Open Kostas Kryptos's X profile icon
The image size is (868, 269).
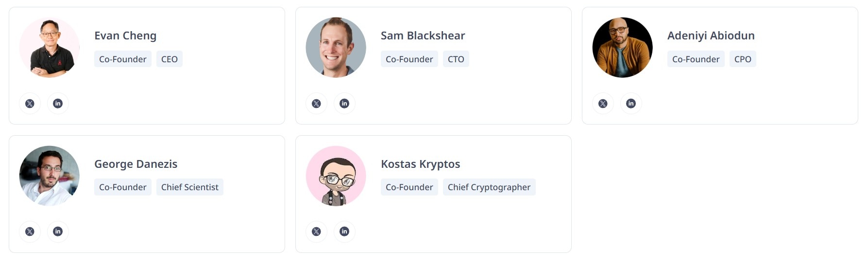coord(316,231)
